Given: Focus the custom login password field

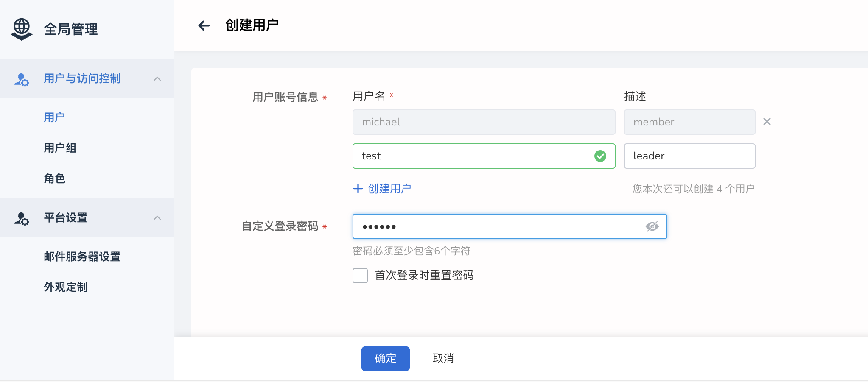Looking at the screenshot, I should click(x=510, y=226).
